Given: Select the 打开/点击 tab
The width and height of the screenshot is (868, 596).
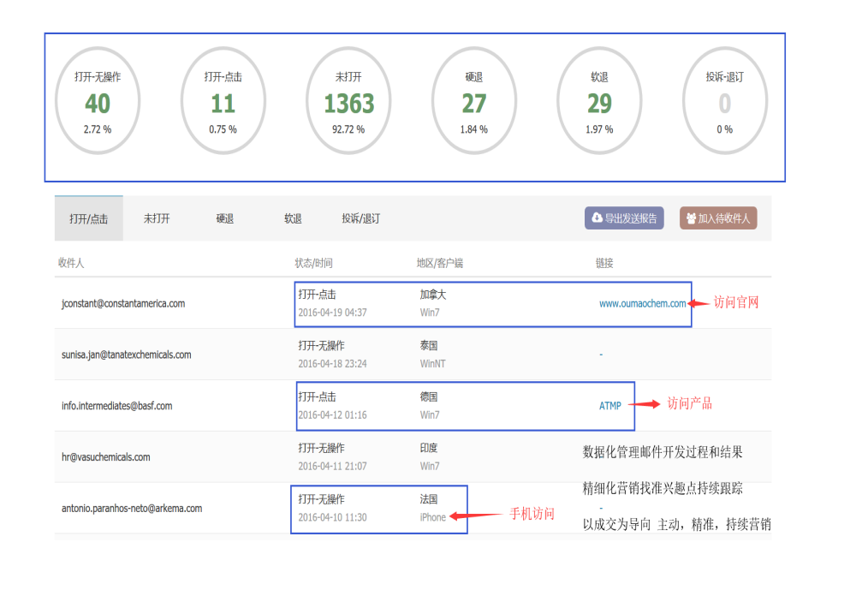Looking at the screenshot, I should [x=87, y=218].
